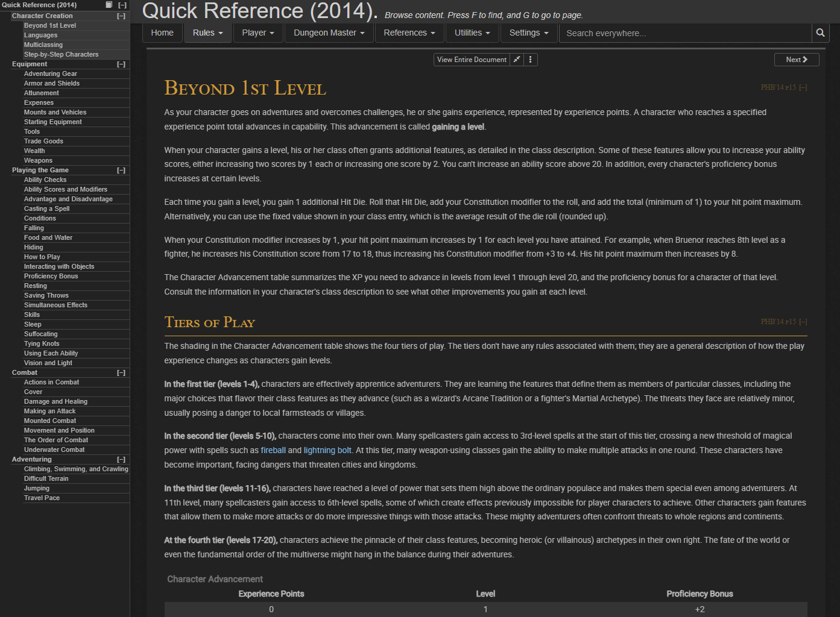840x617 pixels.
Task: Collapse the Character Creation section in sidebar
Action: [121, 16]
